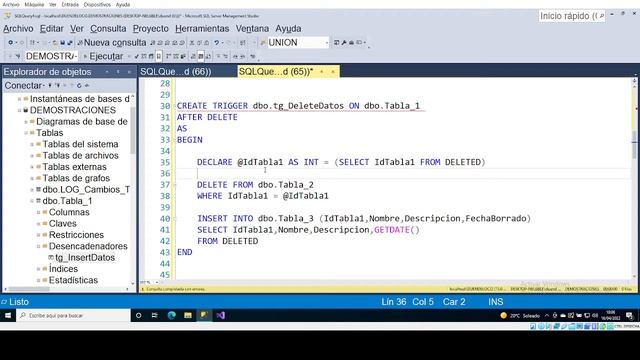640x360 pixels.
Task: Click the wrench properties icon in toolbar
Action: point(344,42)
